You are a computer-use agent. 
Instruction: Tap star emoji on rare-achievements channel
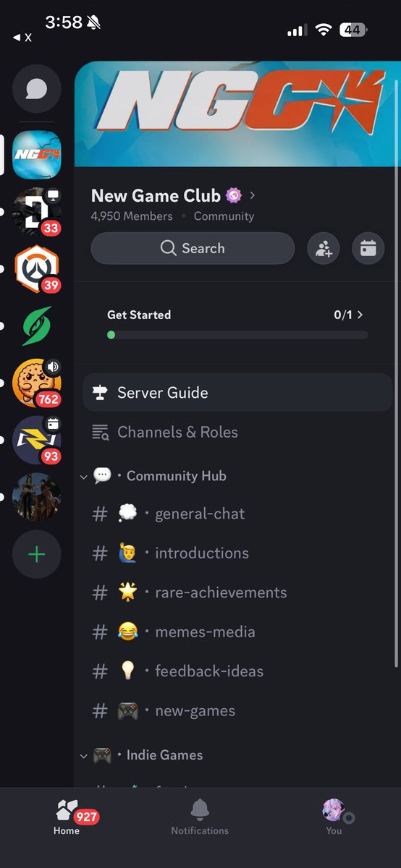[127, 592]
